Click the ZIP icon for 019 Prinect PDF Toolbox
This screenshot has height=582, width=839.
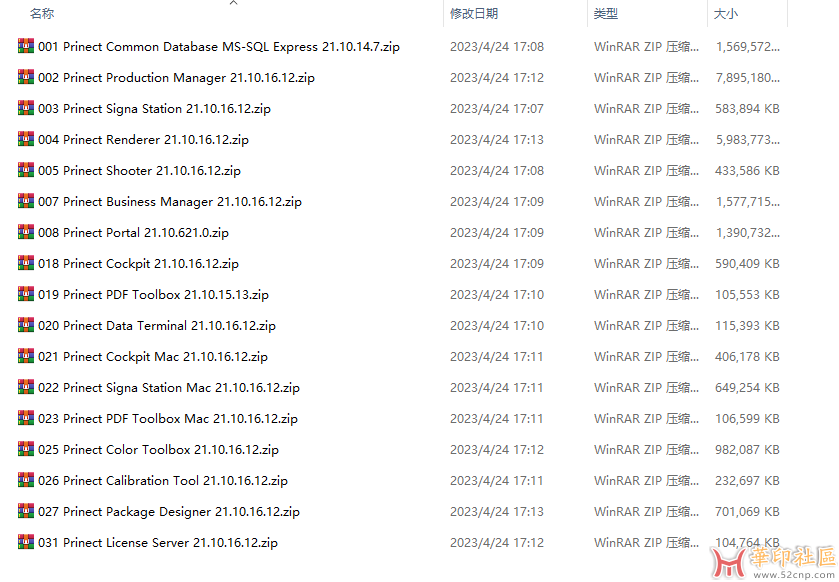(26, 294)
